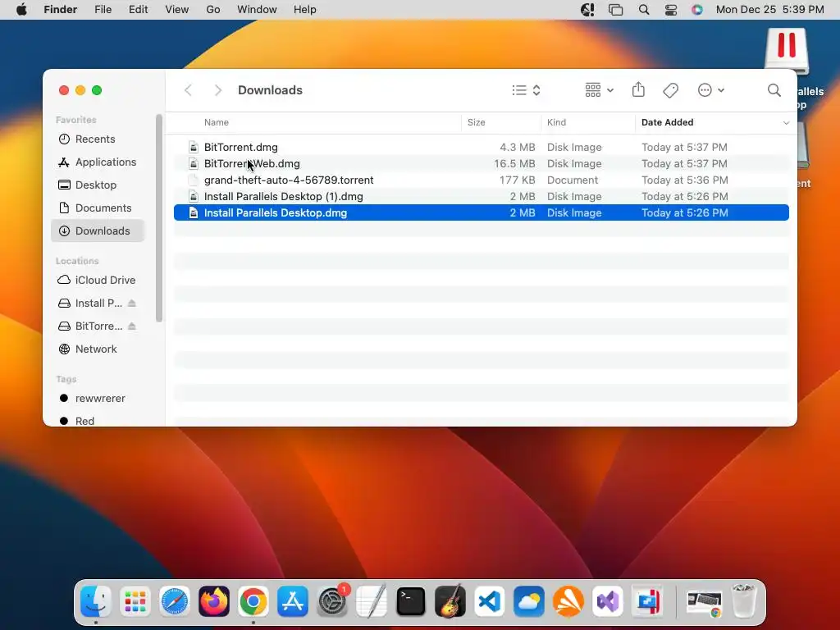
Task: Launch Terminal from the Dock
Action: [x=411, y=601]
